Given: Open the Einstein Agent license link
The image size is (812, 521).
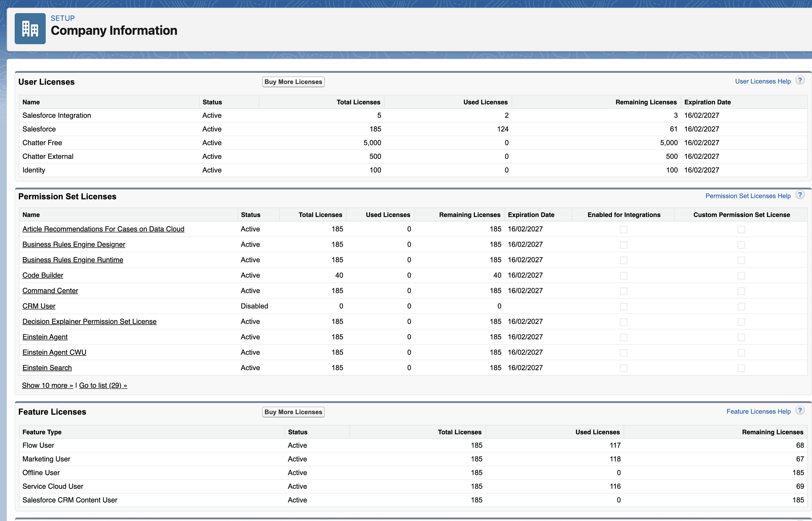Looking at the screenshot, I should pyautogui.click(x=45, y=337).
